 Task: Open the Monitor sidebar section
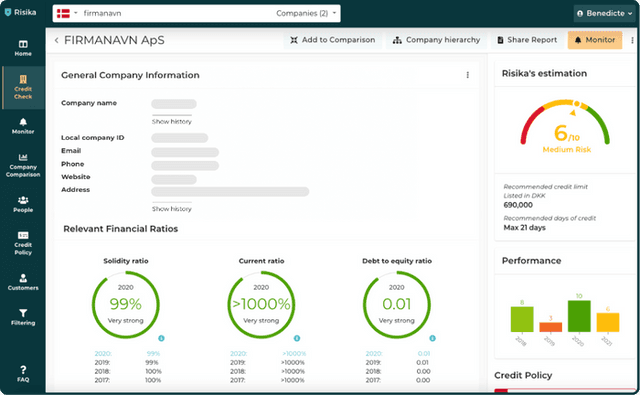coord(23,126)
